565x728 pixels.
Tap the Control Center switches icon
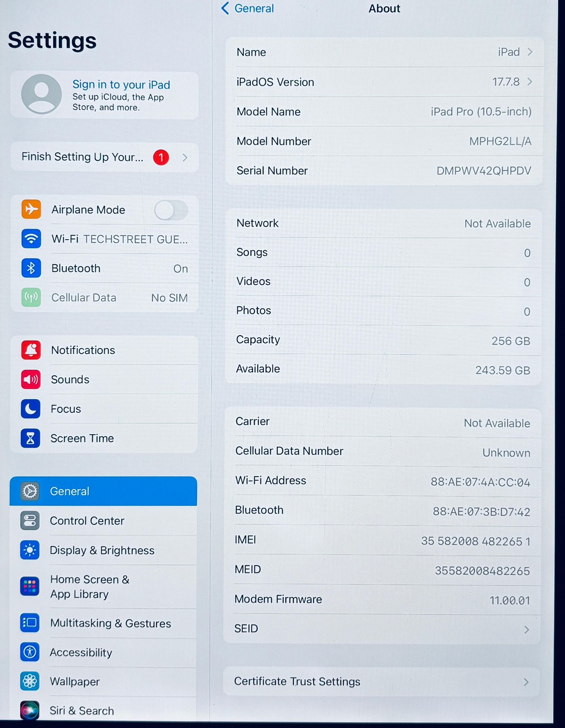(30, 521)
